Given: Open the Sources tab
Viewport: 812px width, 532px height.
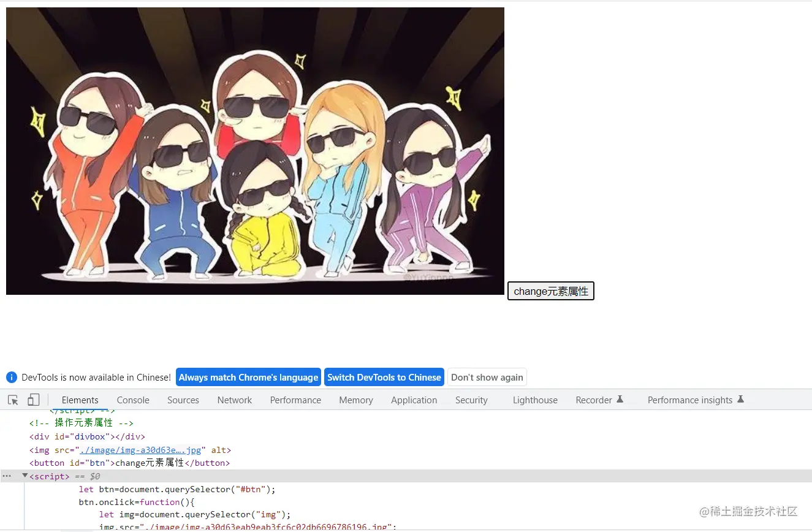Looking at the screenshot, I should [x=183, y=400].
